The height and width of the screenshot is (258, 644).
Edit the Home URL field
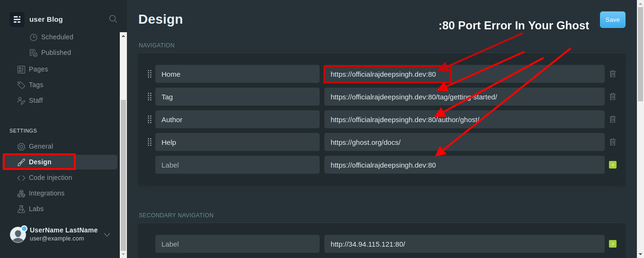[x=465, y=74]
